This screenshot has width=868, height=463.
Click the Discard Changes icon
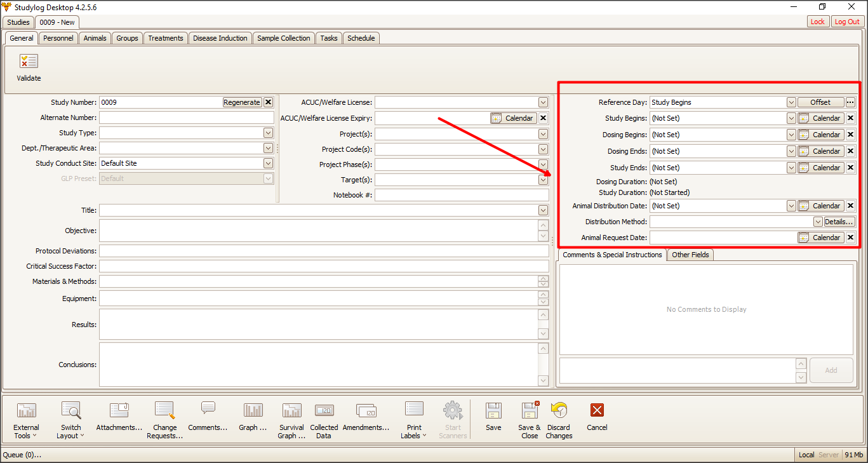(559, 410)
